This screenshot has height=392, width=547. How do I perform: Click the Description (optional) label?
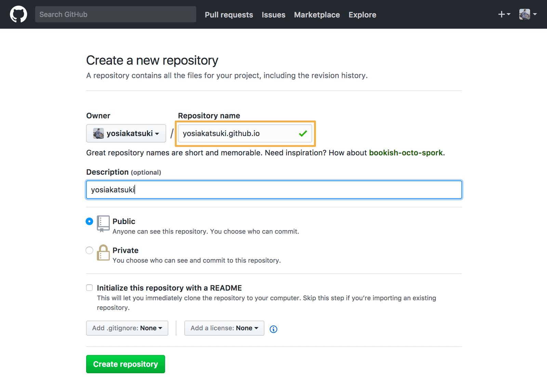[x=123, y=172]
